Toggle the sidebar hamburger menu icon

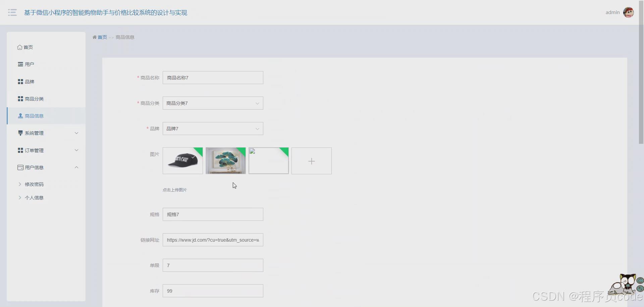pyautogui.click(x=12, y=12)
